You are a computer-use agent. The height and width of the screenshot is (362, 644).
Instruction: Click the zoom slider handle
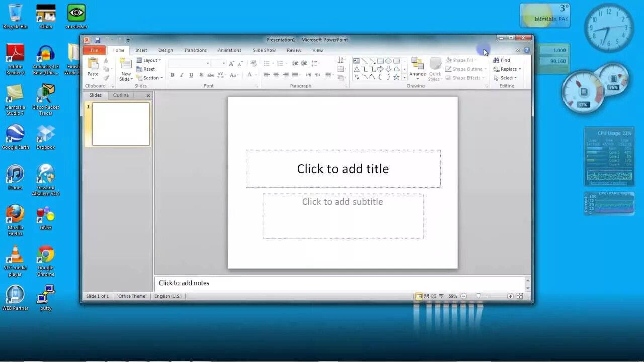tap(478, 296)
